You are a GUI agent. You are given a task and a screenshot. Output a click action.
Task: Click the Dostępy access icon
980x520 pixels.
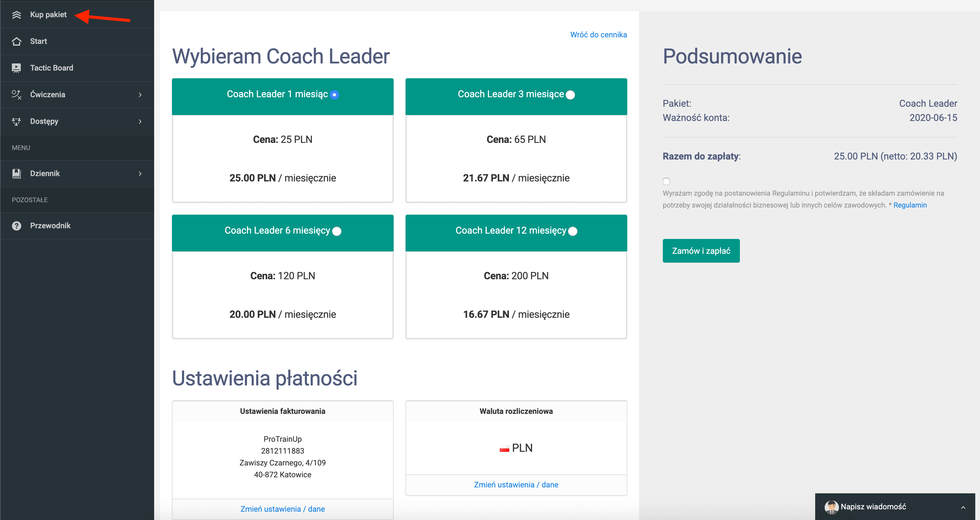pyautogui.click(x=16, y=121)
